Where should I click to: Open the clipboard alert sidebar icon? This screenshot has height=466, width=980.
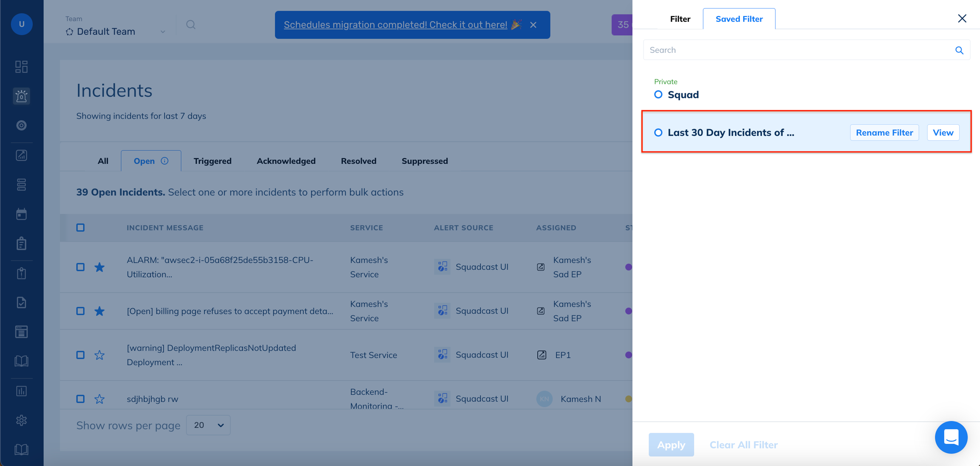pos(21,273)
